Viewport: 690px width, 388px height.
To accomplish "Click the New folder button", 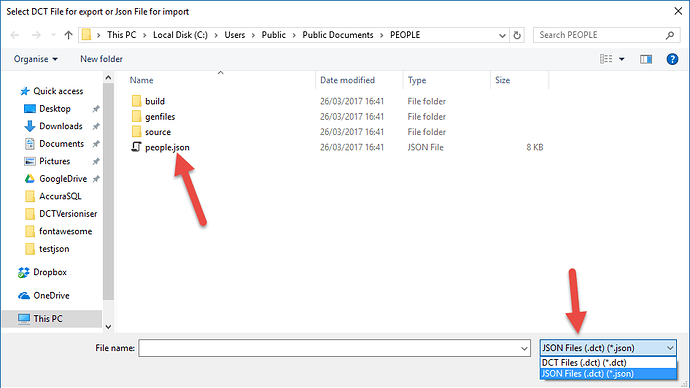I will (101, 59).
